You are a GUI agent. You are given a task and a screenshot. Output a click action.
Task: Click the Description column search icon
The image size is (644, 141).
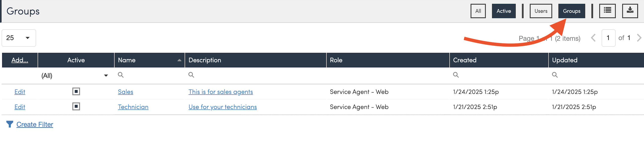click(191, 75)
